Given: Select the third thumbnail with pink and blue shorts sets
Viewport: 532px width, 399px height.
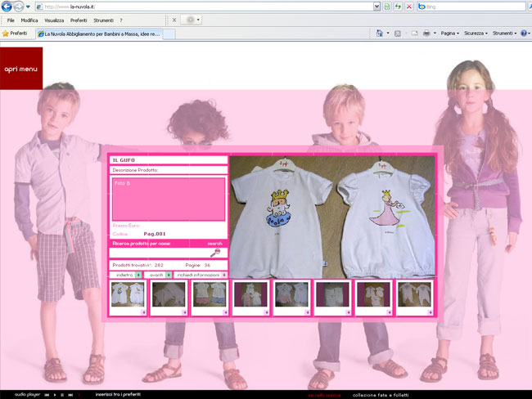Looking at the screenshot, I should [210, 294].
